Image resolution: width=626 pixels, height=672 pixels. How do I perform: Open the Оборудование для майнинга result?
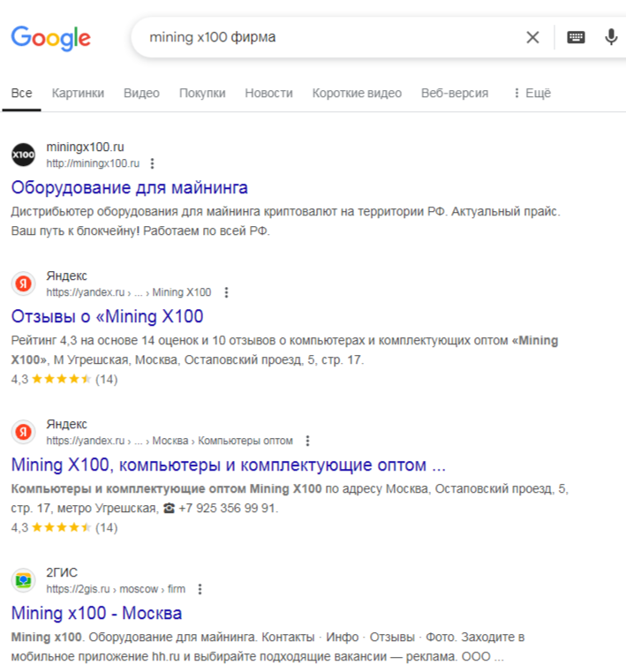(130, 188)
